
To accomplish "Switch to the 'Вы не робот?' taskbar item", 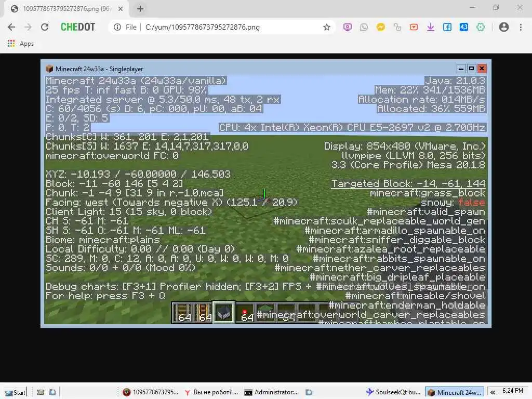I will [x=211, y=392].
